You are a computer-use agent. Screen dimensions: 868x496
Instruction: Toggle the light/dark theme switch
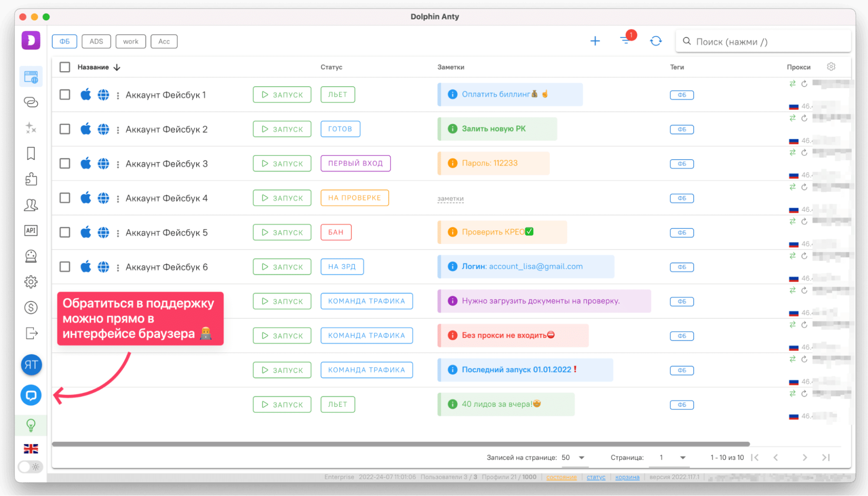coord(30,467)
